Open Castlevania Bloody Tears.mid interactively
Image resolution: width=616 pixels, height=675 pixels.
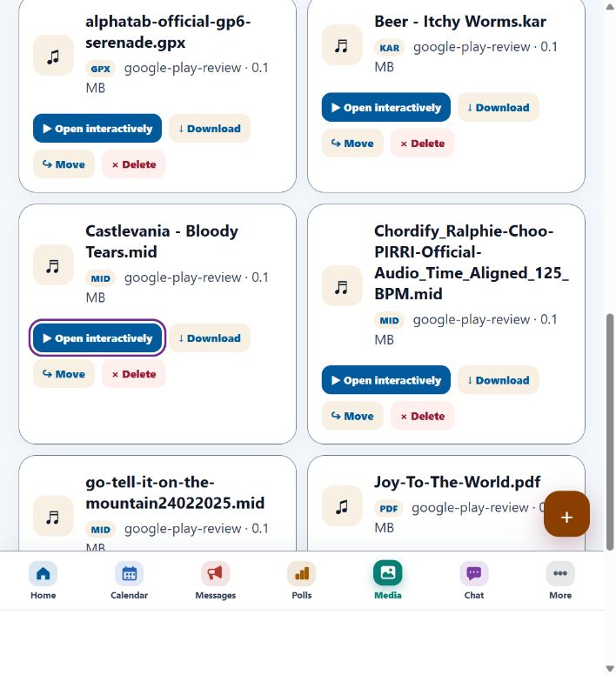pyautogui.click(x=97, y=337)
